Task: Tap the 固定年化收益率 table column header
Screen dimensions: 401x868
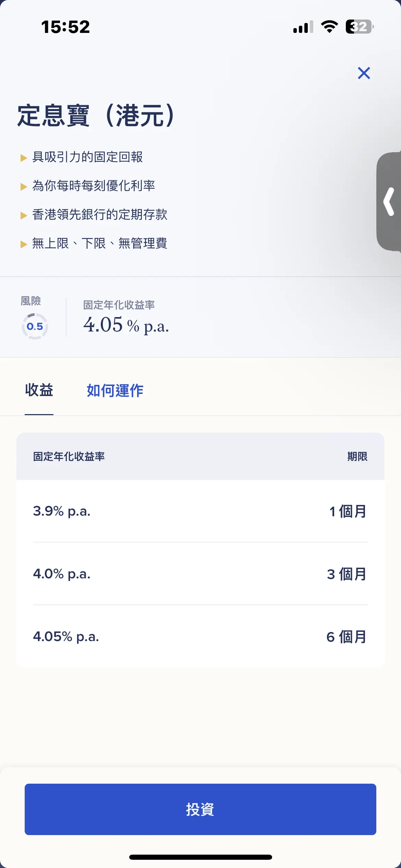Action: point(69,456)
